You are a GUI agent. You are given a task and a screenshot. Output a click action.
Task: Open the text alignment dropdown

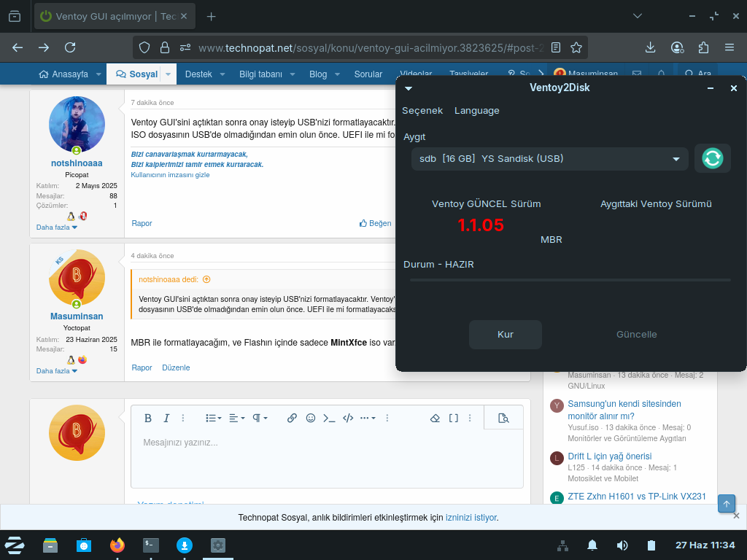(236, 418)
